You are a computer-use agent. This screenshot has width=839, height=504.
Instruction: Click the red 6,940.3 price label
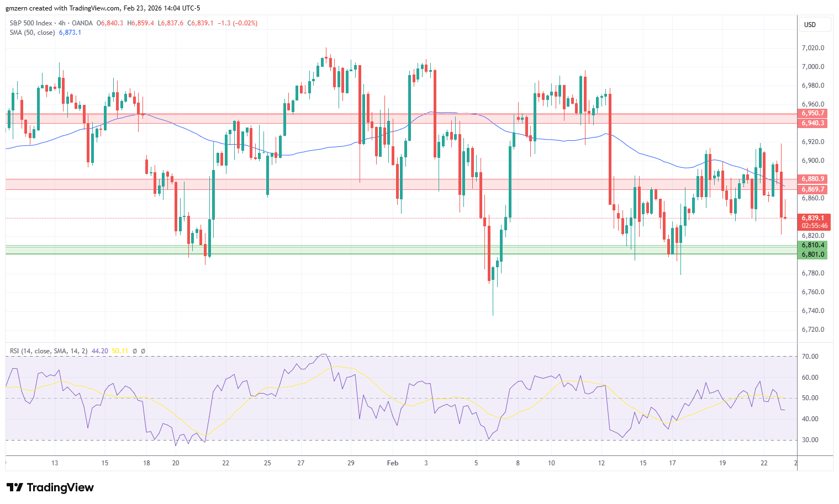click(x=813, y=123)
